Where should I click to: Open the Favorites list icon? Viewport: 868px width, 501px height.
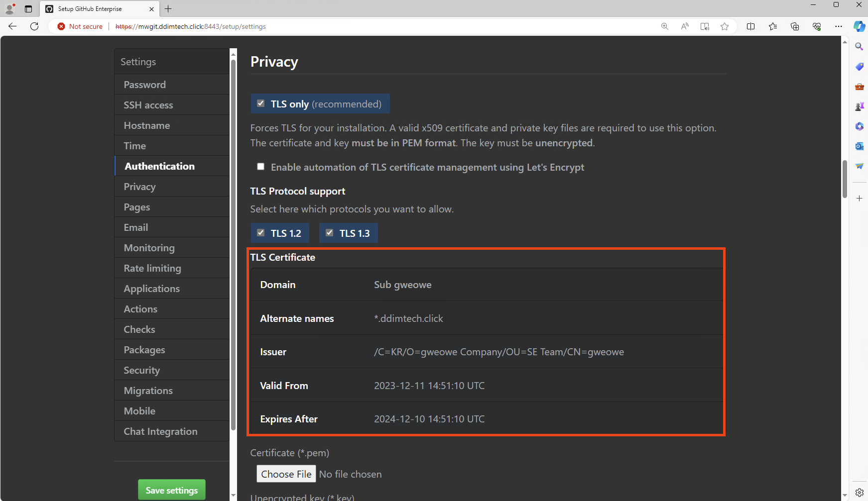[x=773, y=26]
